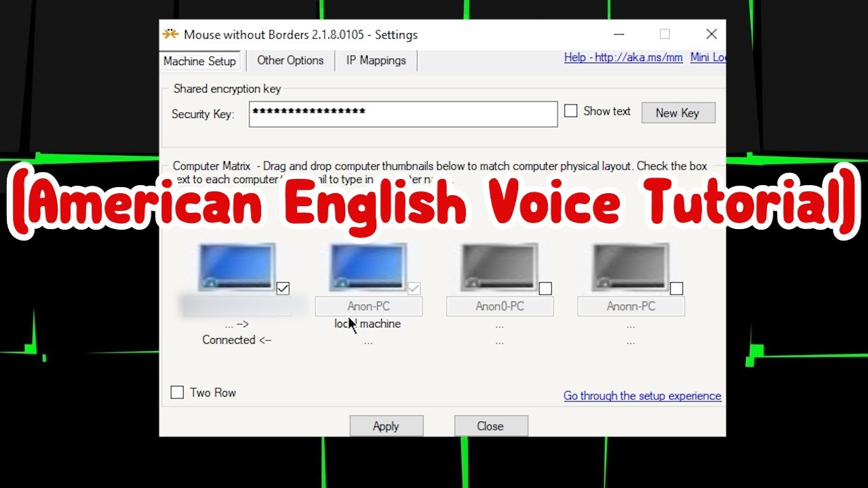Enable the Show text checkbox
The width and height of the screenshot is (868, 488).
pyautogui.click(x=571, y=111)
